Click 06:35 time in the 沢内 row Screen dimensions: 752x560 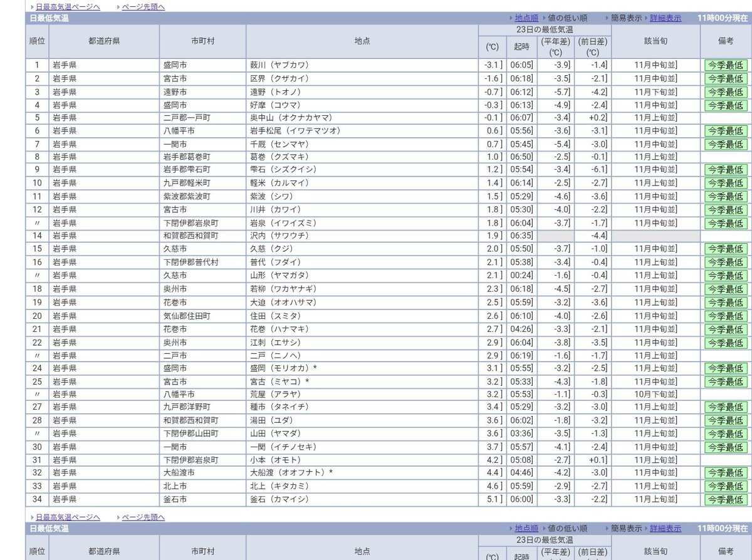521,236
